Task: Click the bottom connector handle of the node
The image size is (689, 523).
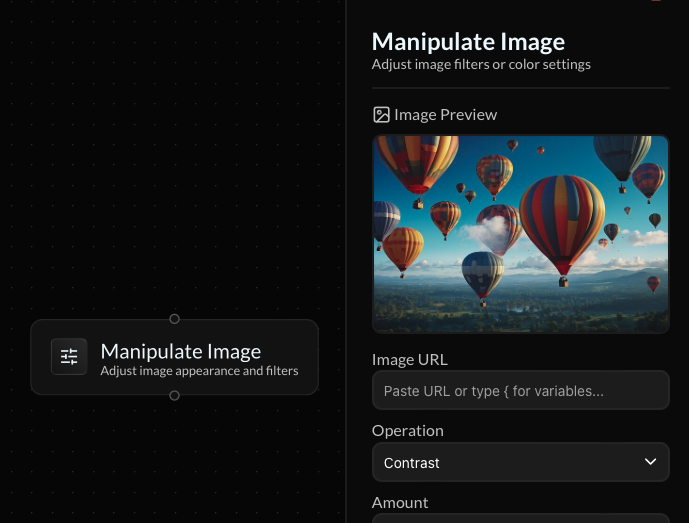Action: click(174, 396)
